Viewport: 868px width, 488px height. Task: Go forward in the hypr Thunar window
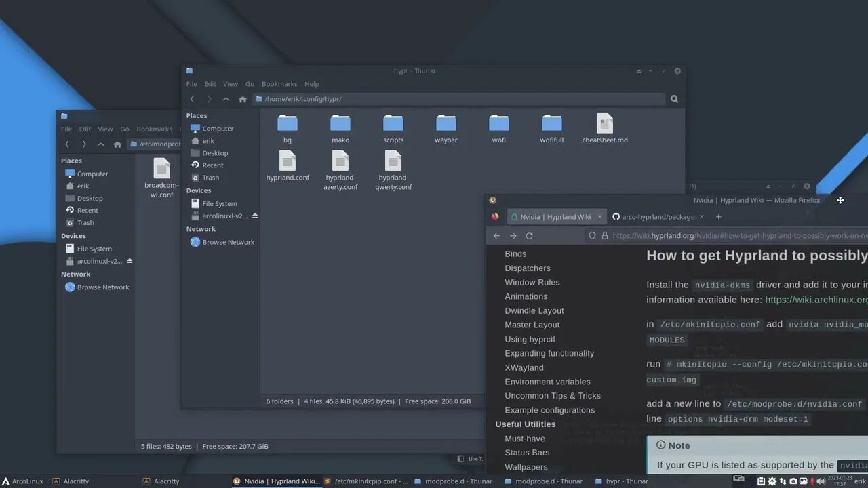tap(209, 99)
